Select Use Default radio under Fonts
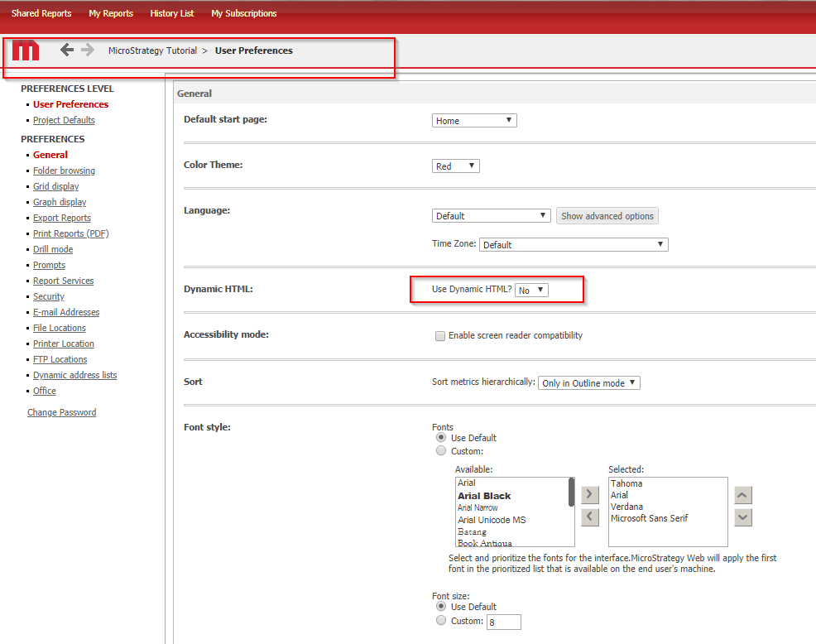Viewport: 816px width, 644px height. (x=441, y=437)
